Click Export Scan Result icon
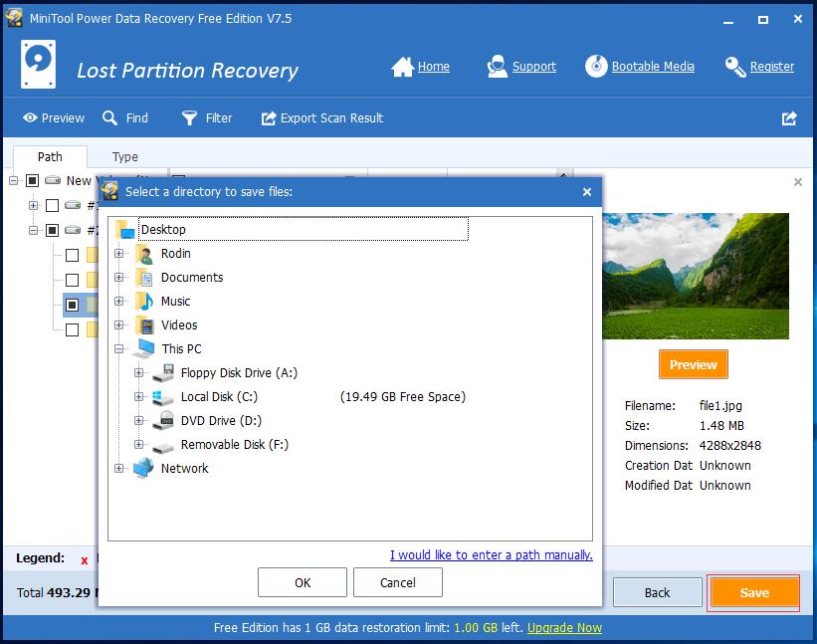The height and width of the screenshot is (644, 817). [x=269, y=117]
